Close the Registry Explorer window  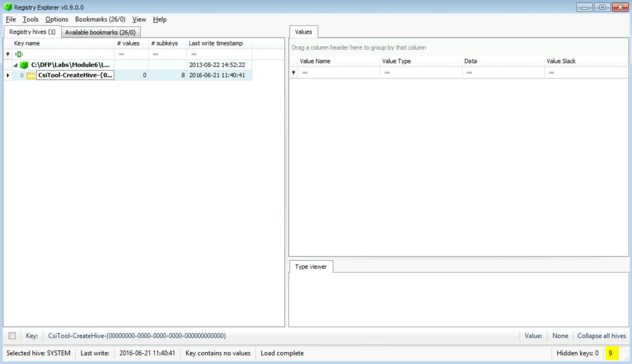(x=620, y=7)
